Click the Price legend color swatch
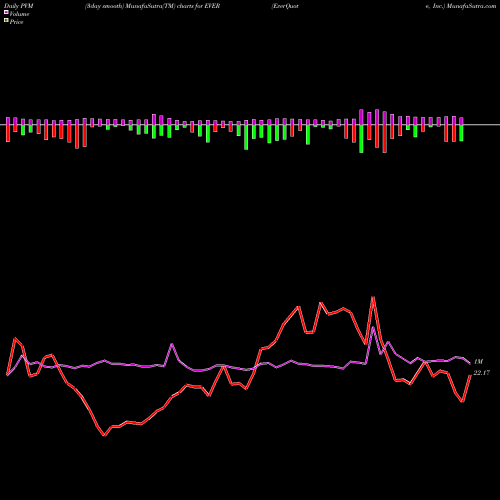This screenshot has height=500, width=500. coord(6,21)
